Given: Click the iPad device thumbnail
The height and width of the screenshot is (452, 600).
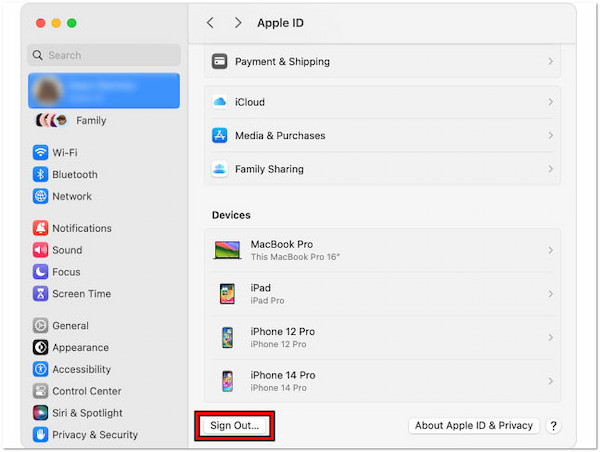Looking at the screenshot, I should point(227,294).
